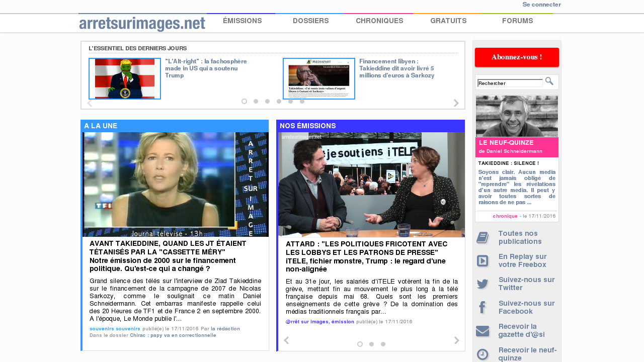
Task: Select first dot in Nos émissions slider
Action: point(360,344)
